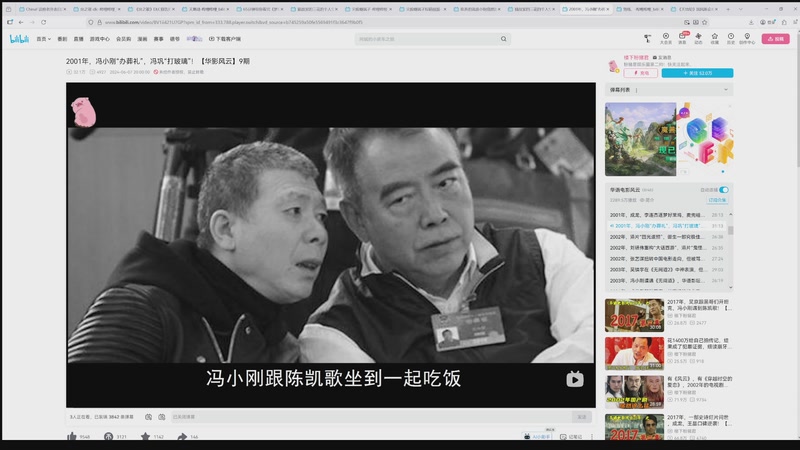Viewport: 800px width, 450px height.
Task: Click the bilibili TV icon on the video
Action: point(575,379)
